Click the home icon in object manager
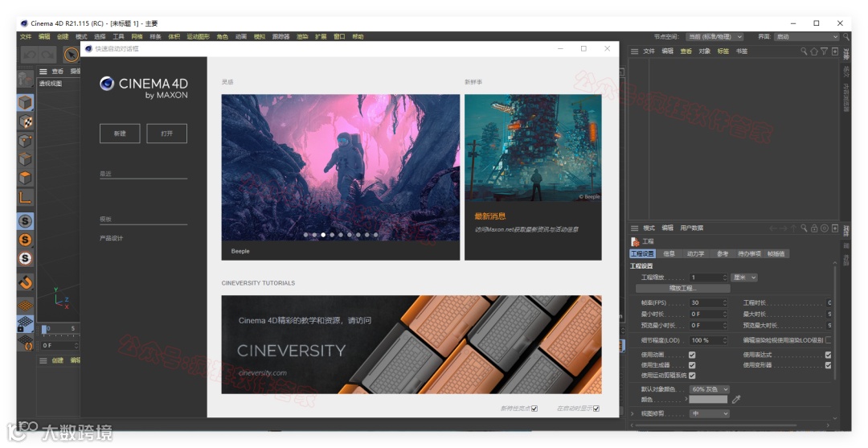The height and width of the screenshot is (448, 868). [x=813, y=51]
